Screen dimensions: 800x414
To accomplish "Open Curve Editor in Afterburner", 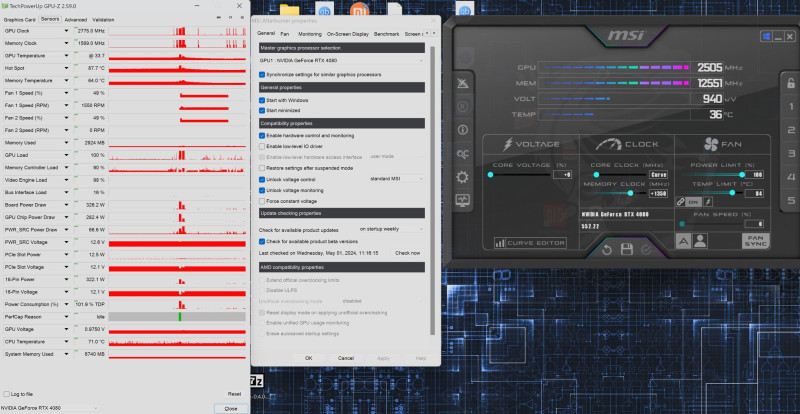I will (530, 243).
